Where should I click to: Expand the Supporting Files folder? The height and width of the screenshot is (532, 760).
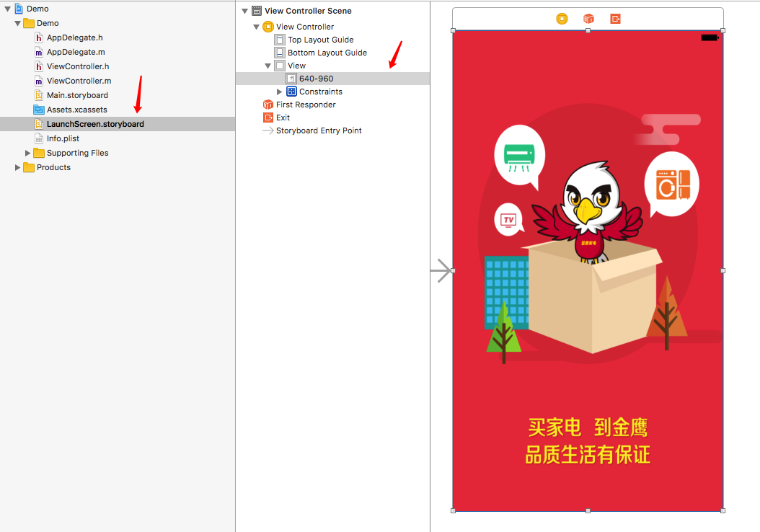(27, 152)
